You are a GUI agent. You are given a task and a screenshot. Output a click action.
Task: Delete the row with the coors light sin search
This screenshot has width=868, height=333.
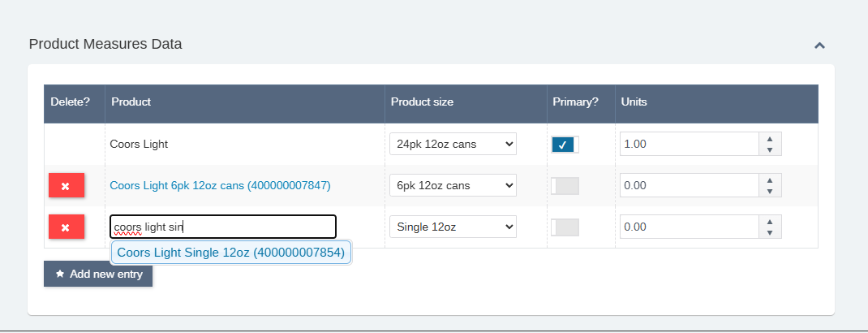[67, 227]
